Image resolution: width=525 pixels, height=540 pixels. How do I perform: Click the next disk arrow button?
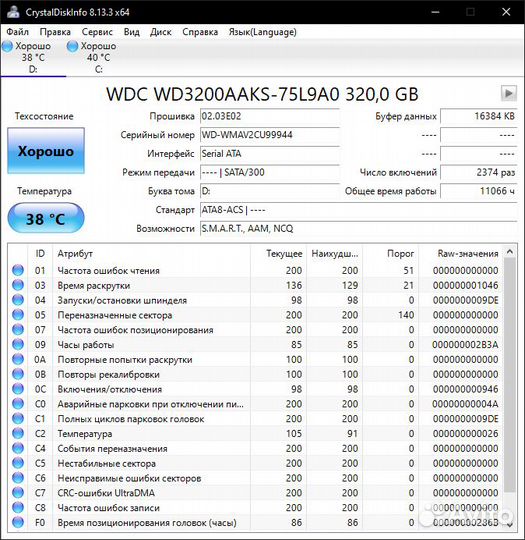click(508, 93)
